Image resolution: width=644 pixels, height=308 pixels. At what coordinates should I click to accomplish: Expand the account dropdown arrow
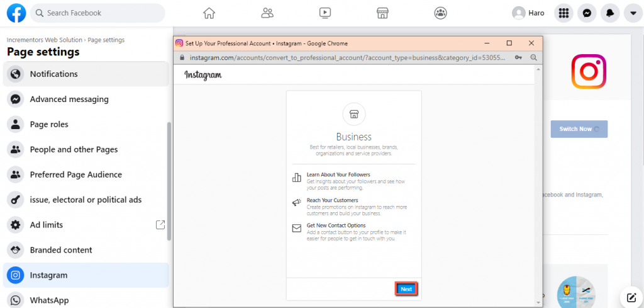[x=633, y=13]
